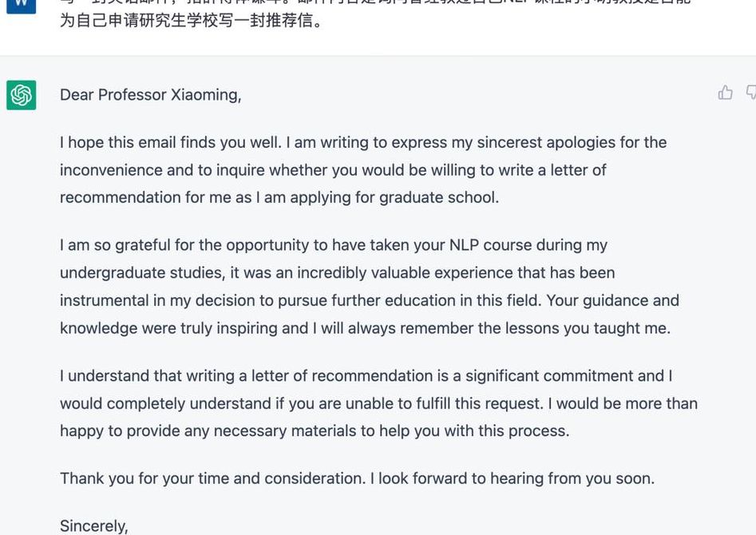Screen dimensions: 756x535
Task: Click the phrase 'significant commitment' in third paragraph
Action: 550,376
